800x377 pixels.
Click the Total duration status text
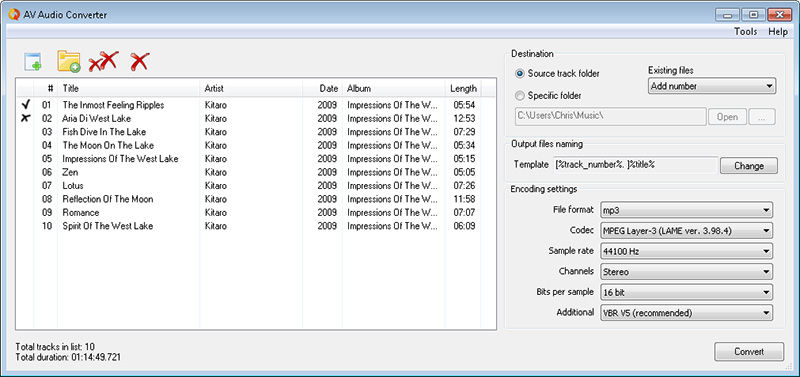pyautogui.click(x=68, y=357)
